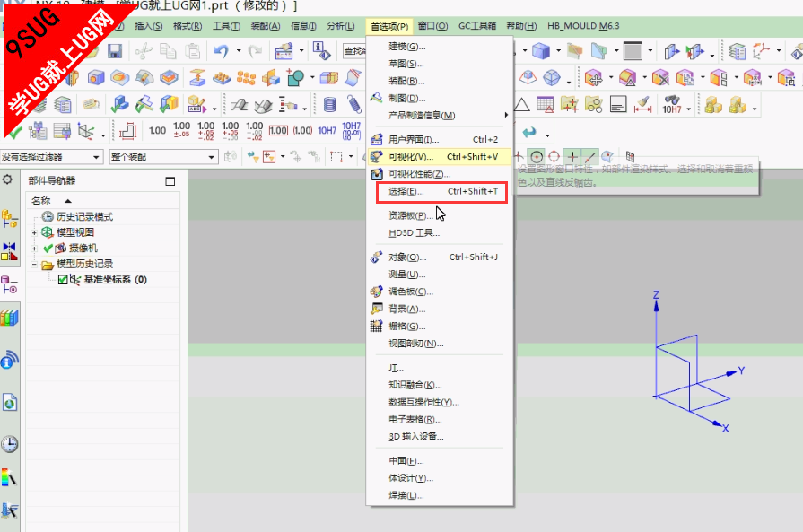
Task: Expand the 模型视图 tree node
Action: pos(34,232)
